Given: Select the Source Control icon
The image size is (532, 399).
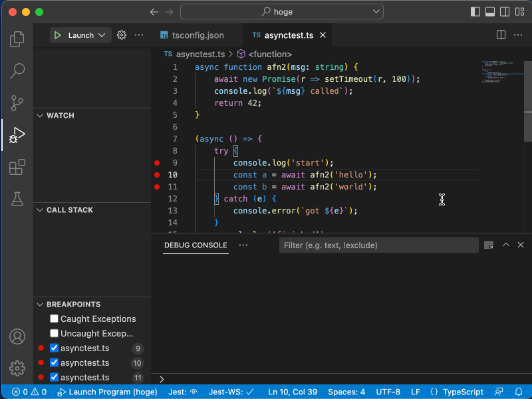Looking at the screenshot, I should coord(17,103).
